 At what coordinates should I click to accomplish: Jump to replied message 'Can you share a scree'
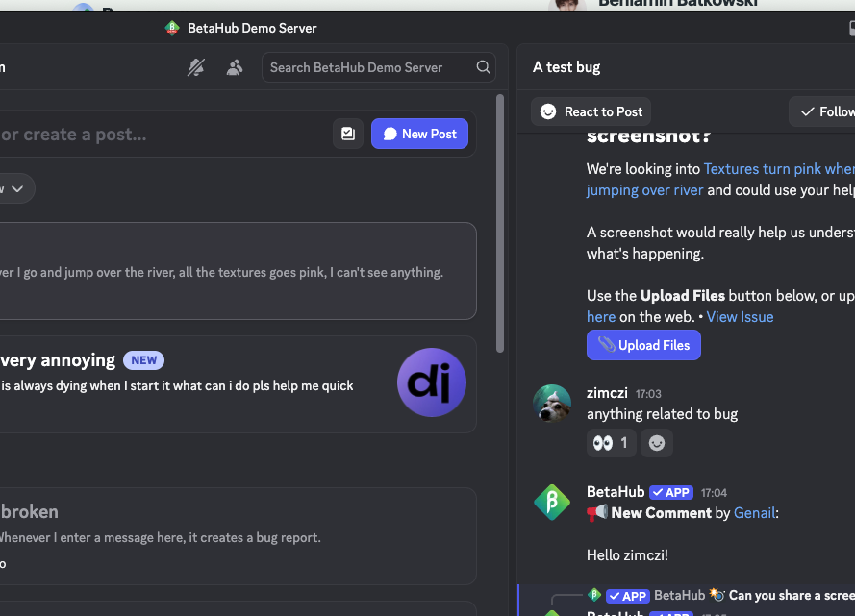coord(792,595)
